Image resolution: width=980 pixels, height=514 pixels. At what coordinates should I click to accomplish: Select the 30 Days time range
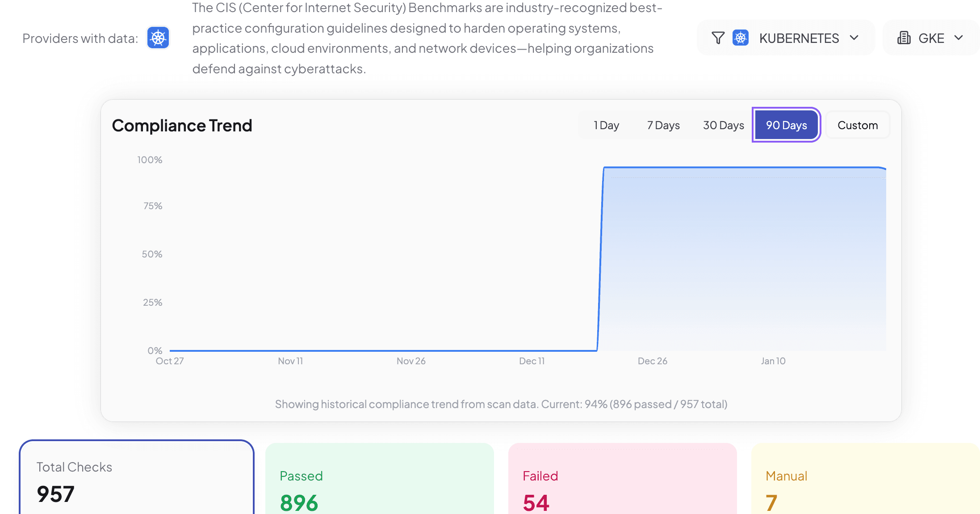723,125
